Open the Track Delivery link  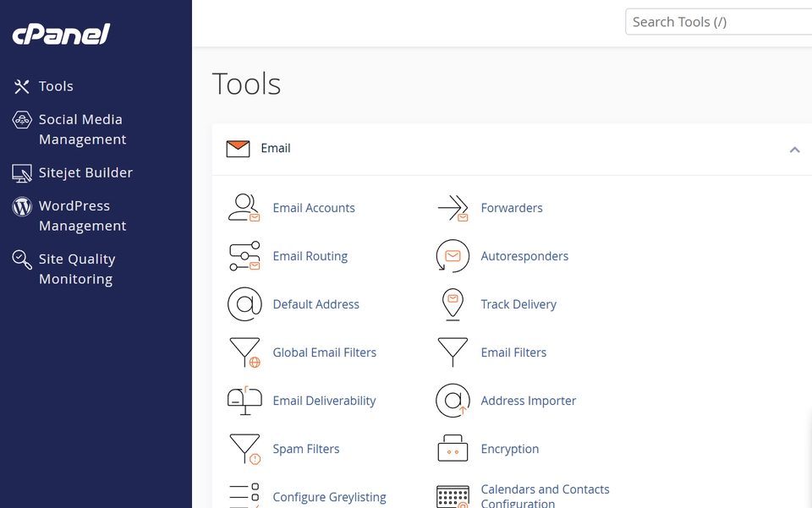518,304
